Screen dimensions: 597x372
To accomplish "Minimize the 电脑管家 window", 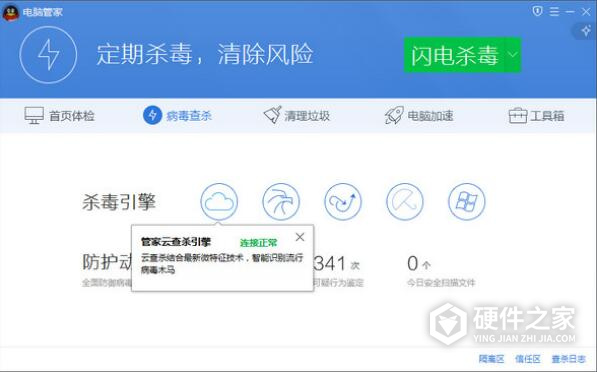I will tap(570, 12).
